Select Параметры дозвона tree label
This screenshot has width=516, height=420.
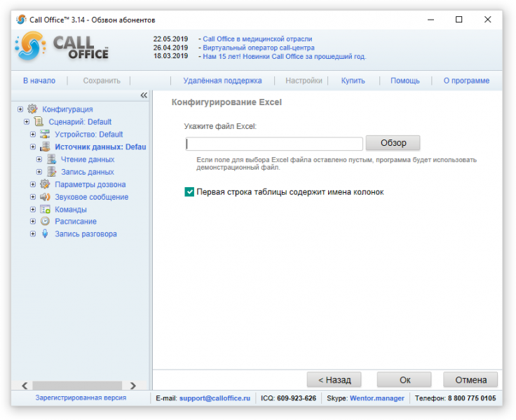click(90, 184)
